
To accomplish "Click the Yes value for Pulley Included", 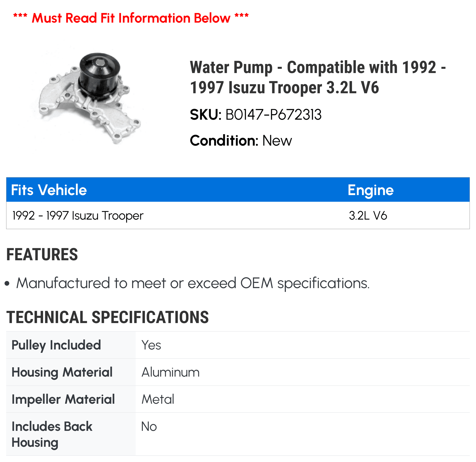I will (x=151, y=345).
